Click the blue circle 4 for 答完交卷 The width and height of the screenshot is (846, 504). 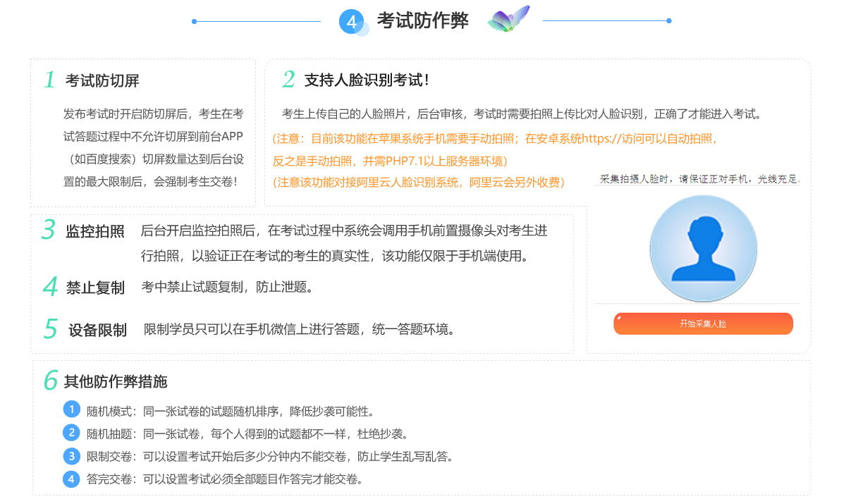(x=72, y=479)
